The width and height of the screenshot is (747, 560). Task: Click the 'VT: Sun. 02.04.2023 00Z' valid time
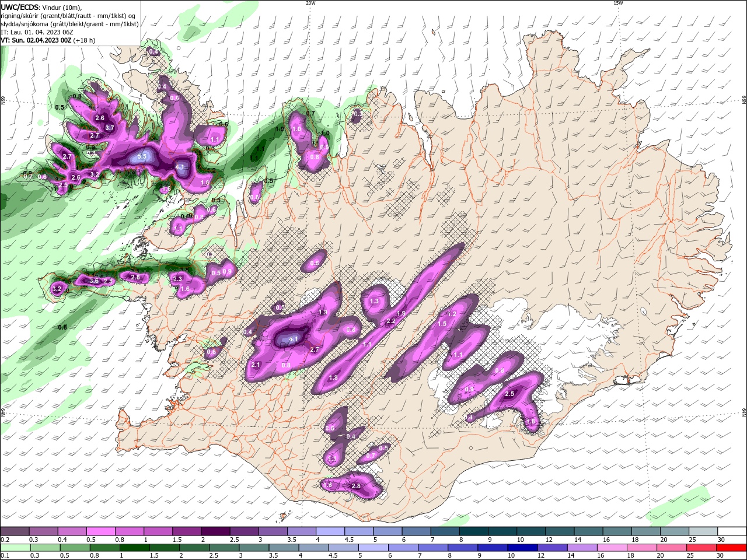[36, 40]
